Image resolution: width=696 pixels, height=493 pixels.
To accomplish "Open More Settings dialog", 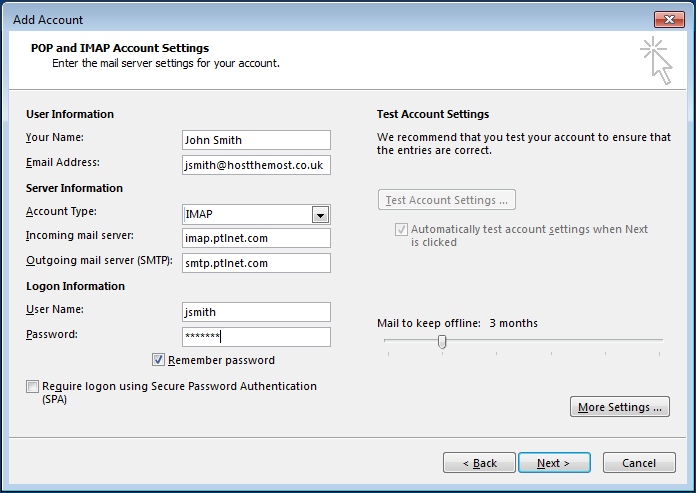I will point(620,407).
